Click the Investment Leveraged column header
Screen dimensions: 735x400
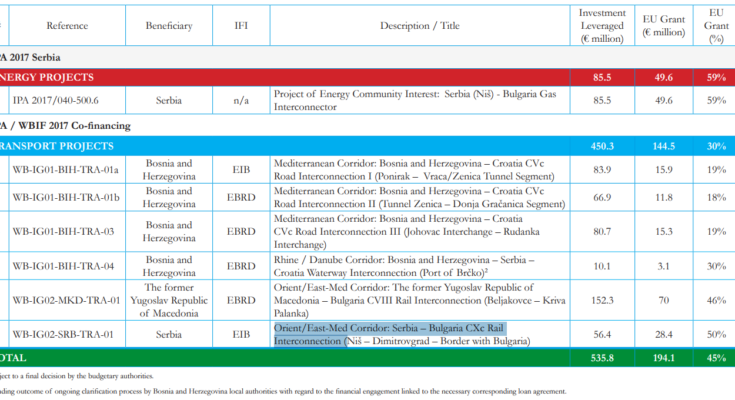click(602, 26)
